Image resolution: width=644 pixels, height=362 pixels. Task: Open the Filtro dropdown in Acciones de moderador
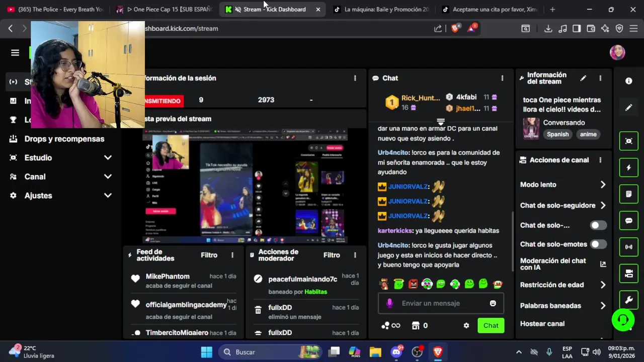(332, 255)
